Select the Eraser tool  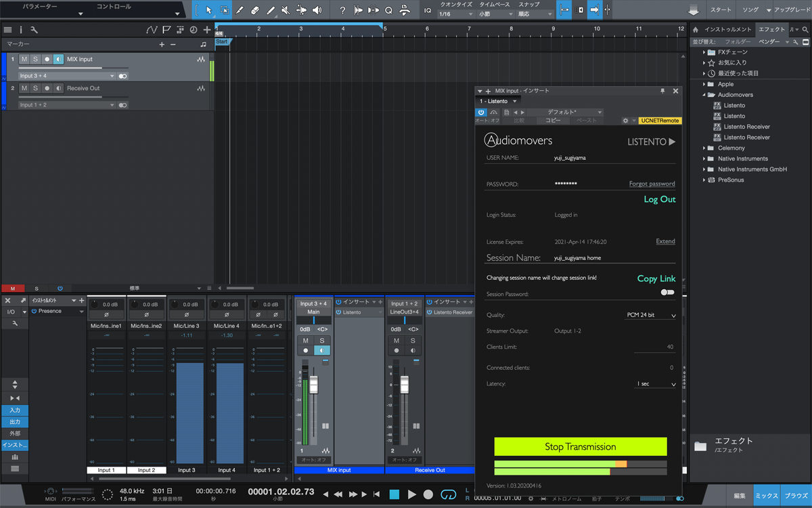[x=255, y=10]
